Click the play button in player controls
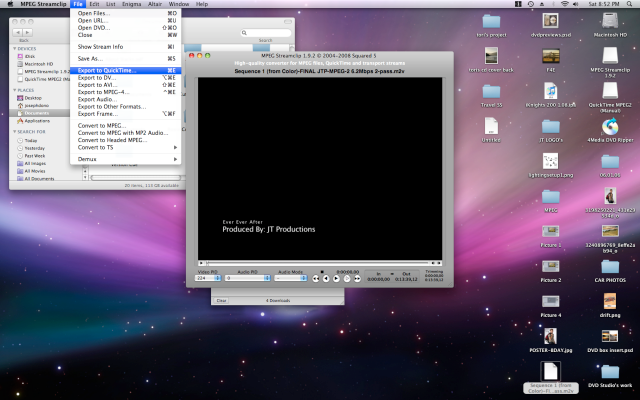 (x=336, y=279)
